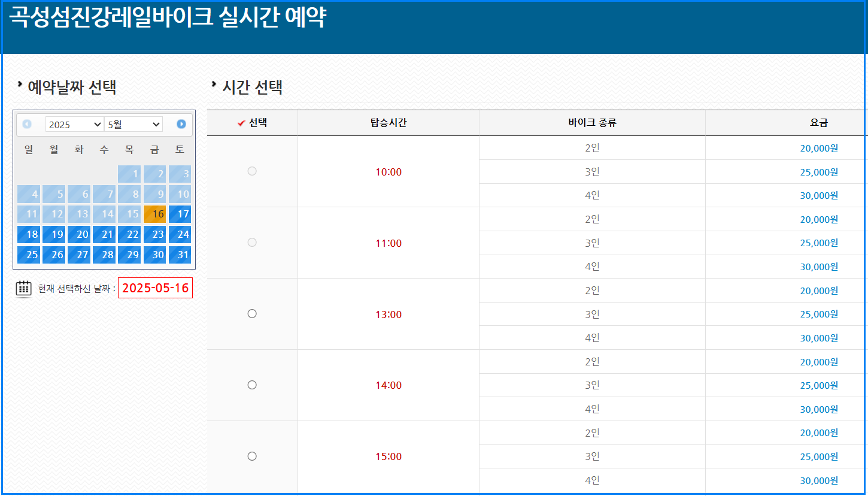This screenshot has width=868, height=496.
Task: Click the previous month arrow icon
Action: [28, 124]
